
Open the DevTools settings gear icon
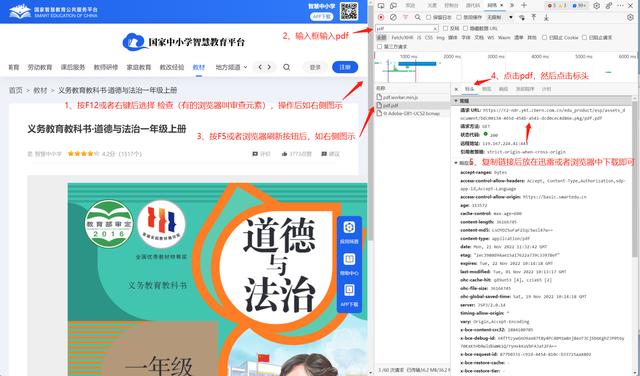click(596, 5)
